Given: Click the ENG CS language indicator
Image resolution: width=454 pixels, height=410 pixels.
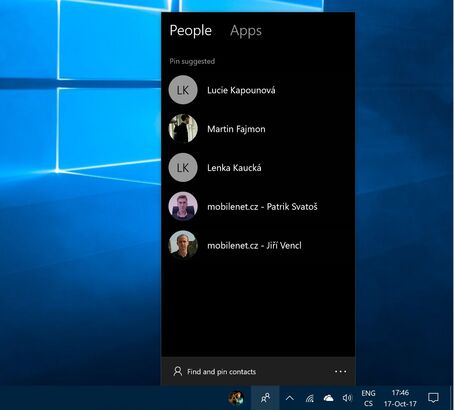Looking at the screenshot, I should pyautogui.click(x=368, y=398).
